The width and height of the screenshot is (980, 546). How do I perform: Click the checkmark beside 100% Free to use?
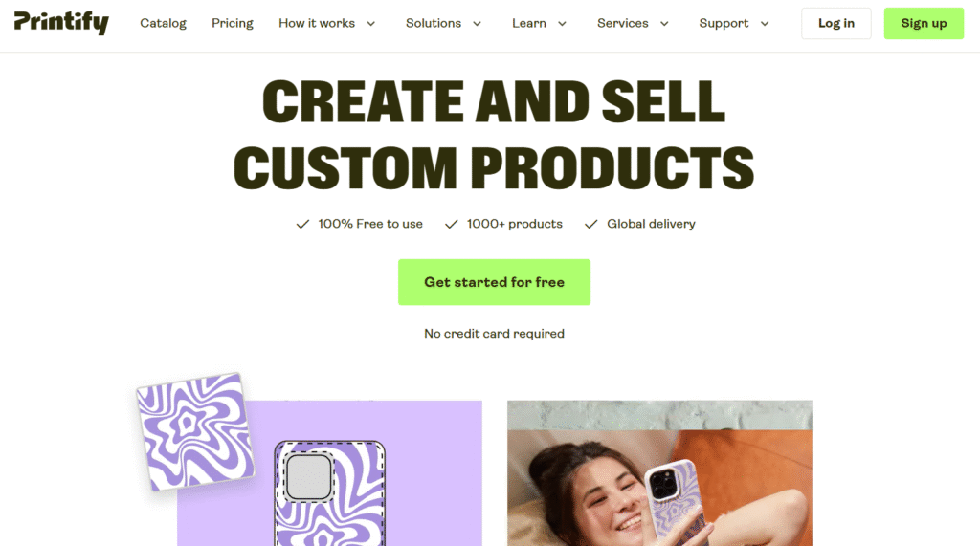(x=302, y=224)
